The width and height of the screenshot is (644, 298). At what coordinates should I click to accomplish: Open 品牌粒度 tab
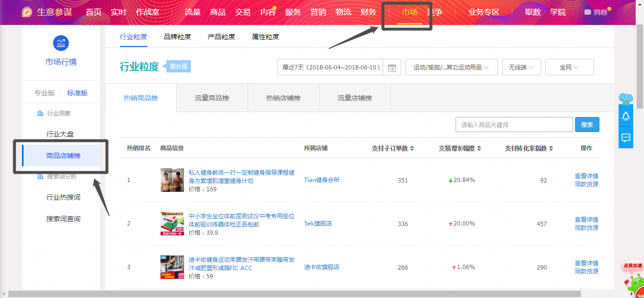point(177,37)
